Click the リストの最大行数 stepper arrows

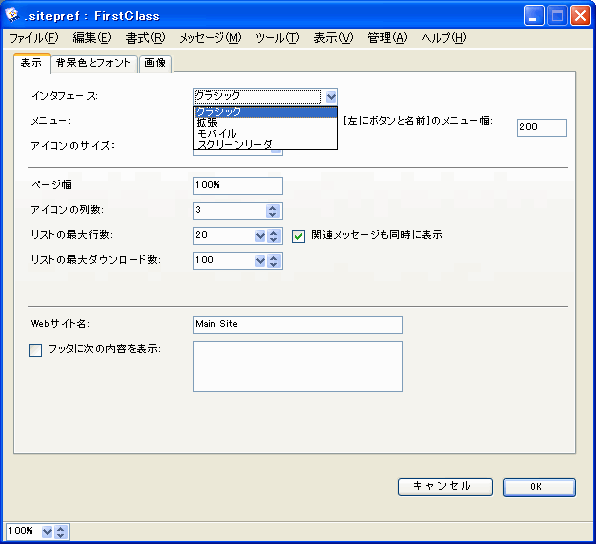(x=274, y=236)
